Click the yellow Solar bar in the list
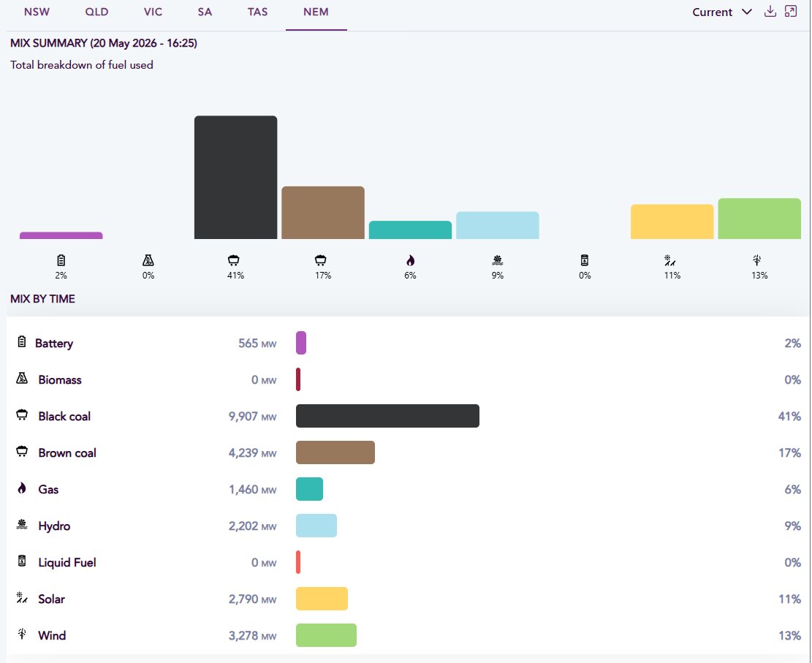Image resolution: width=812 pixels, height=663 pixels. pos(322,599)
